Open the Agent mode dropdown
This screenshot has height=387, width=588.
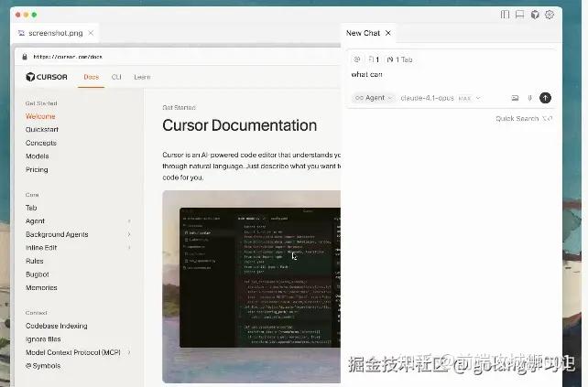373,98
